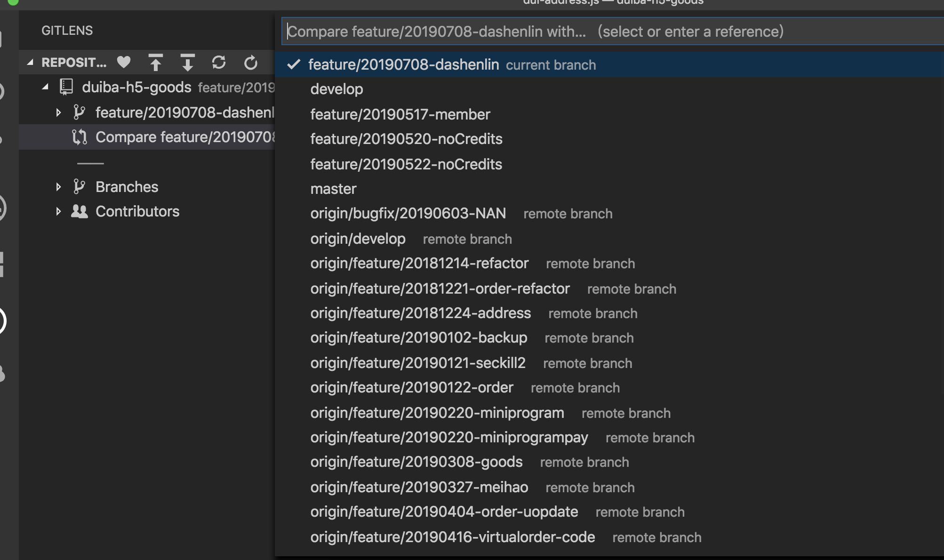Collapse the Repositories section triangle
The image size is (944, 560).
point(31,62)
